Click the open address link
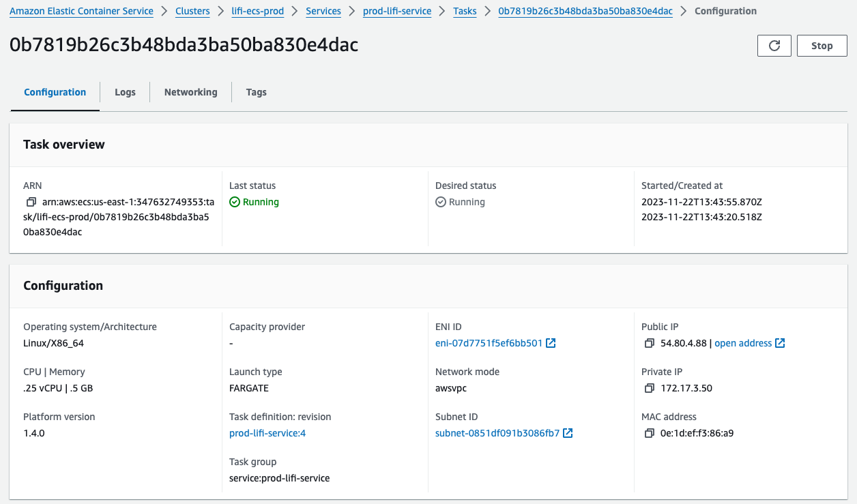 tap(743, 343)
